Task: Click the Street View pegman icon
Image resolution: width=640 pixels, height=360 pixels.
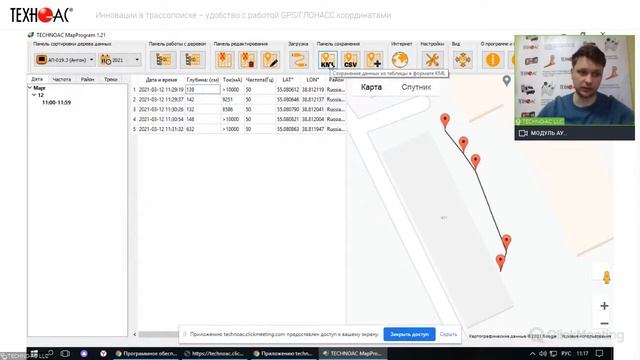Action: coord(607,277)
